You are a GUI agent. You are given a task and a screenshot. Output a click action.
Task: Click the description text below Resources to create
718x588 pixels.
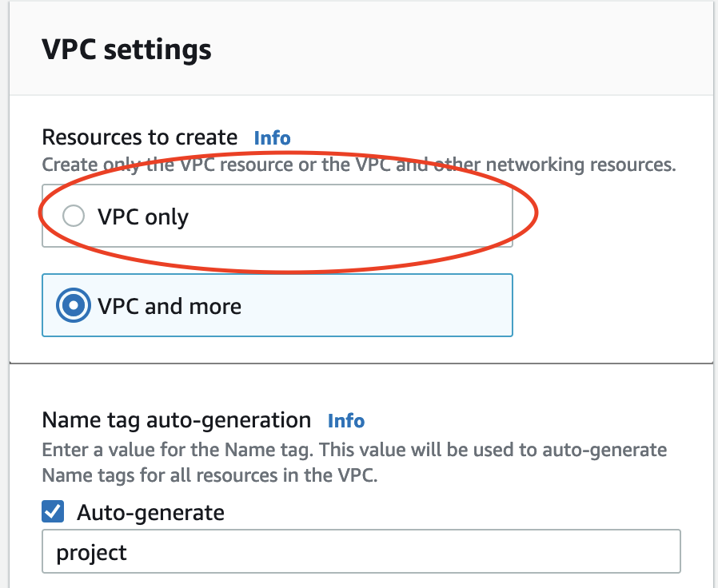[358, 165]
